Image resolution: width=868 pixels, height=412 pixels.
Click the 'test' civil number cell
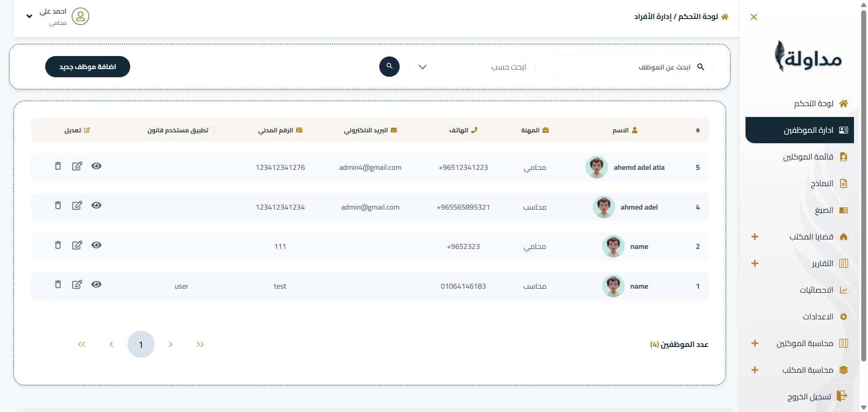(x=280, y=286)
